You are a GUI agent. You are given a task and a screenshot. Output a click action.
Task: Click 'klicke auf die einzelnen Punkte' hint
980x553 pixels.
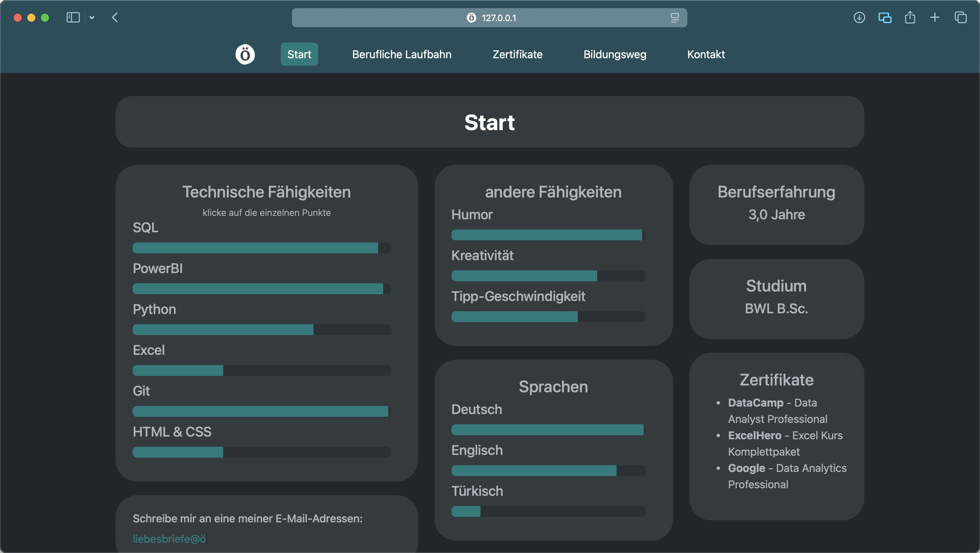point(267,213)
